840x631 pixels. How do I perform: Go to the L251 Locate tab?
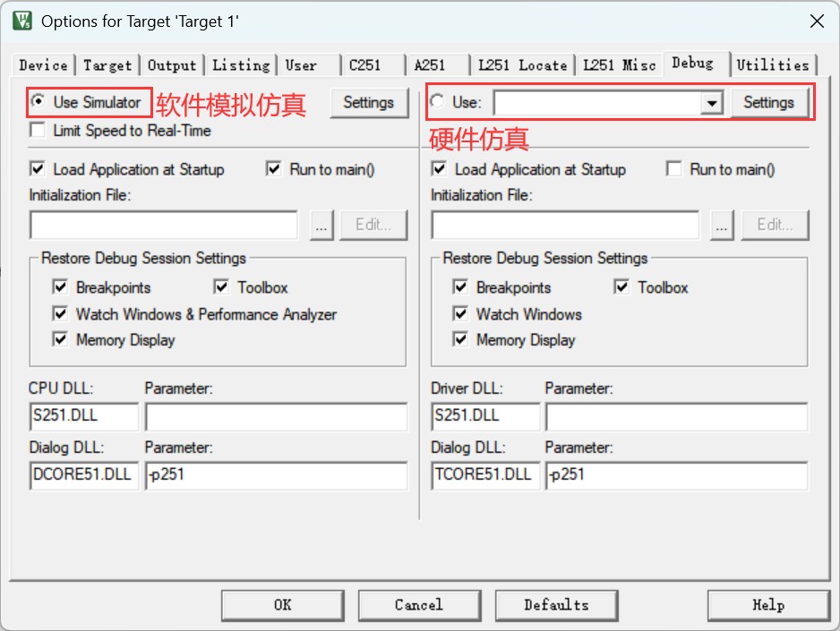(x=522, y=65)
